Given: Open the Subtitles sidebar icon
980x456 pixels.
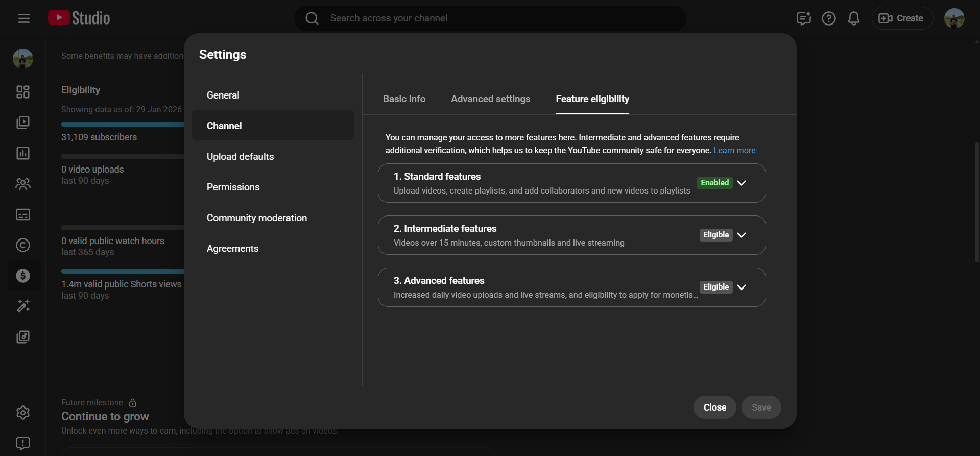Looking at the screenshot, I should 23,214.
